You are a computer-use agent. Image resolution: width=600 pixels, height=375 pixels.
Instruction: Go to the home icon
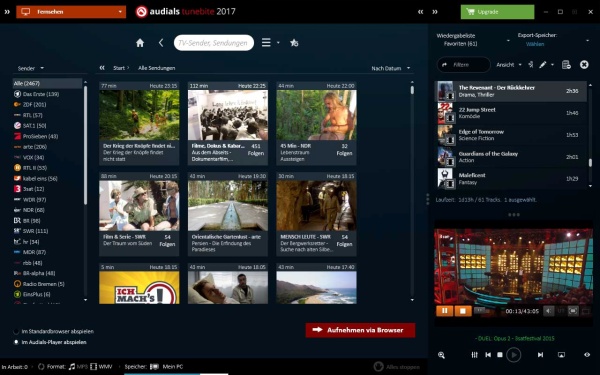[x=140, y=43]
